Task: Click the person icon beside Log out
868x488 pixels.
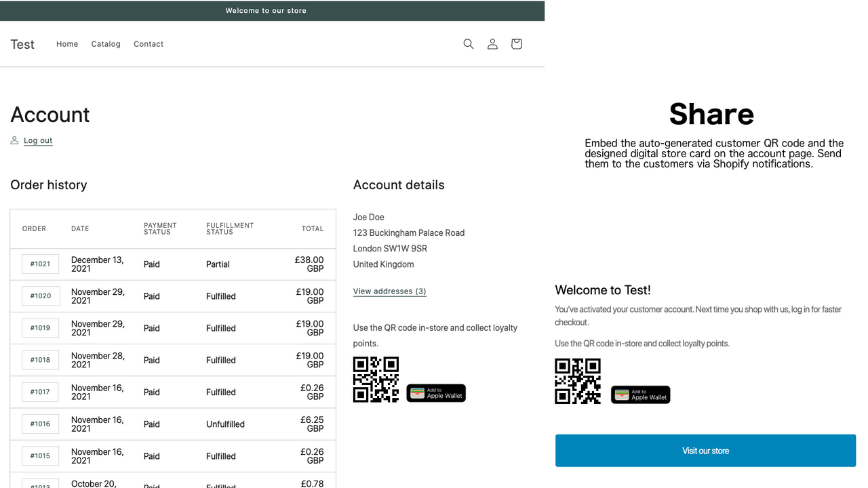Action: click(x=14, y=140)
